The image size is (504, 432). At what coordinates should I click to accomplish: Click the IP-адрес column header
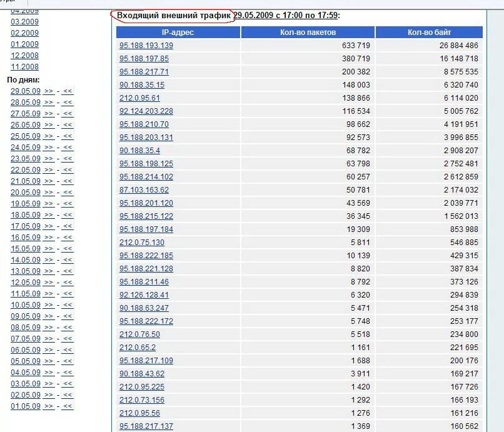[178, 32]
